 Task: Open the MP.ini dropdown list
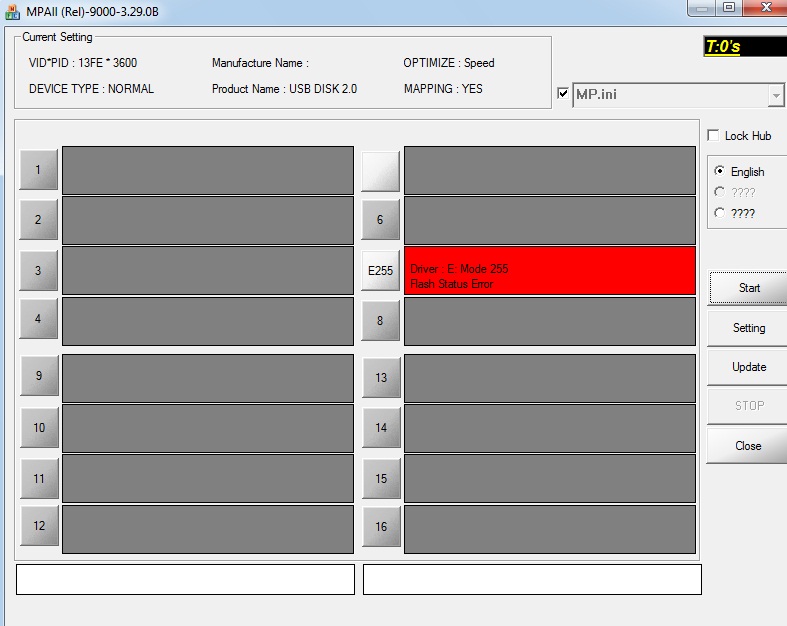(776, 96)
